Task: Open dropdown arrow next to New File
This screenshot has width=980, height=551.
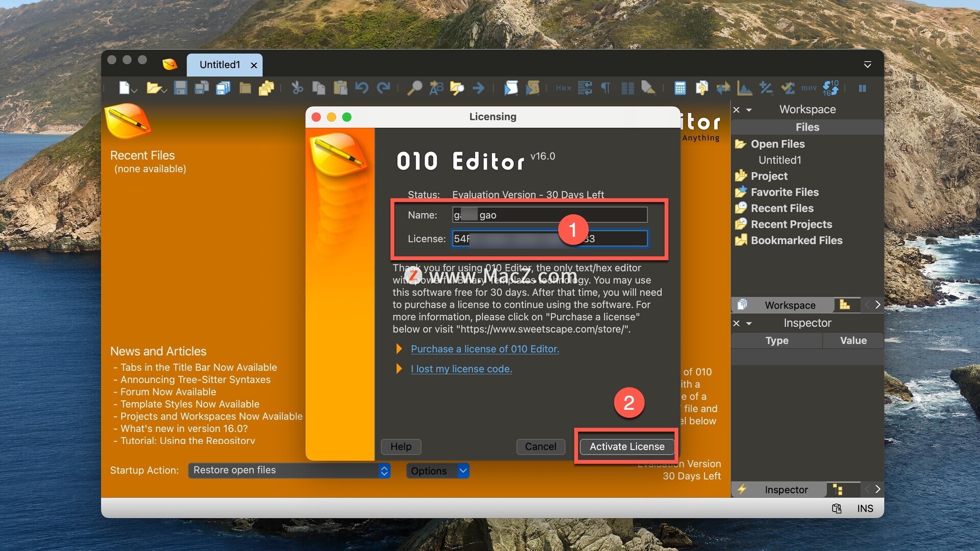Action: 134,90
